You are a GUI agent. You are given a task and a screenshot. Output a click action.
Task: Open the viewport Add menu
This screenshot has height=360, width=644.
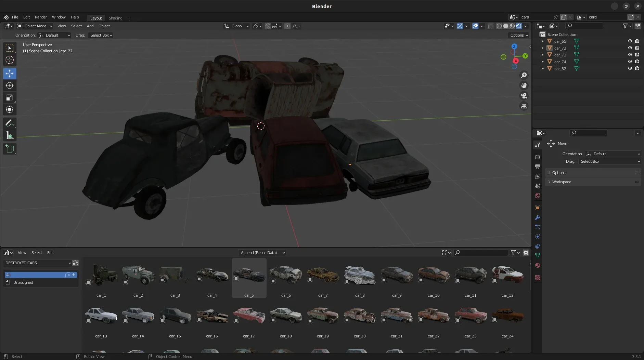pyautogui.click(x=90, y=26)
